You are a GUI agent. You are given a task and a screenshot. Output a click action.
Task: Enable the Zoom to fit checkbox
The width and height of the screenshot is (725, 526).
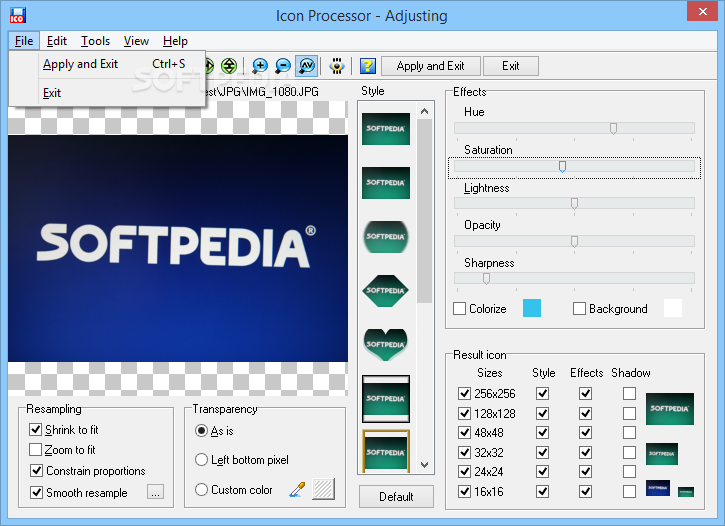pos(36,450)
